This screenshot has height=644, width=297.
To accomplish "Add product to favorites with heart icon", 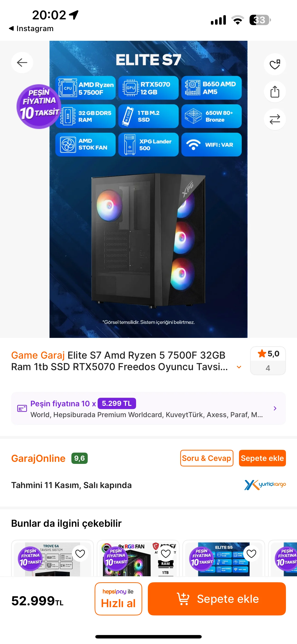I will tap(275, 64).
